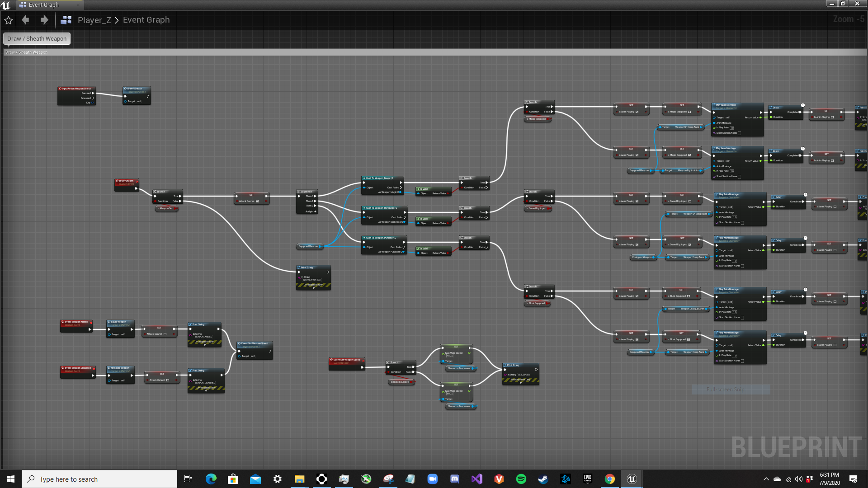Expand NO_WEAPON_SET Print String advanced options
Image resolution: width=868 pixels, height=488 pixels.
pos(313,288)
